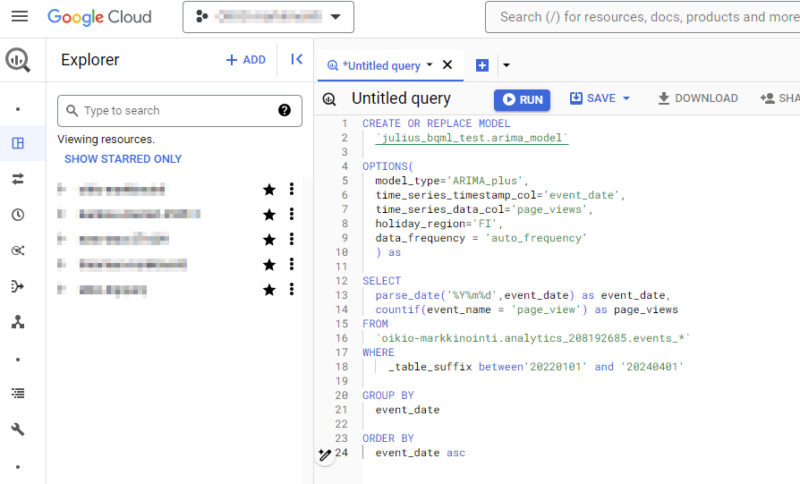Viewport: 800px width, 484px height.
Task: Collapse the Explorer panel
Action: pos(296,59)
